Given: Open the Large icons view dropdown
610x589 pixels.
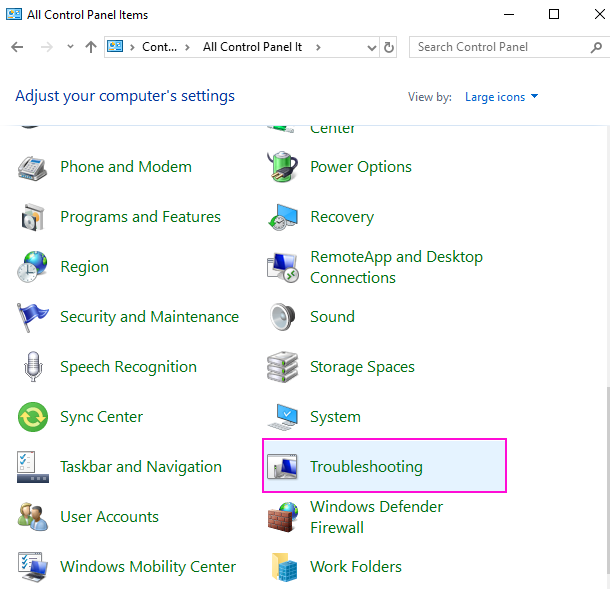Looking at the screenshot, I should [501, 96].
